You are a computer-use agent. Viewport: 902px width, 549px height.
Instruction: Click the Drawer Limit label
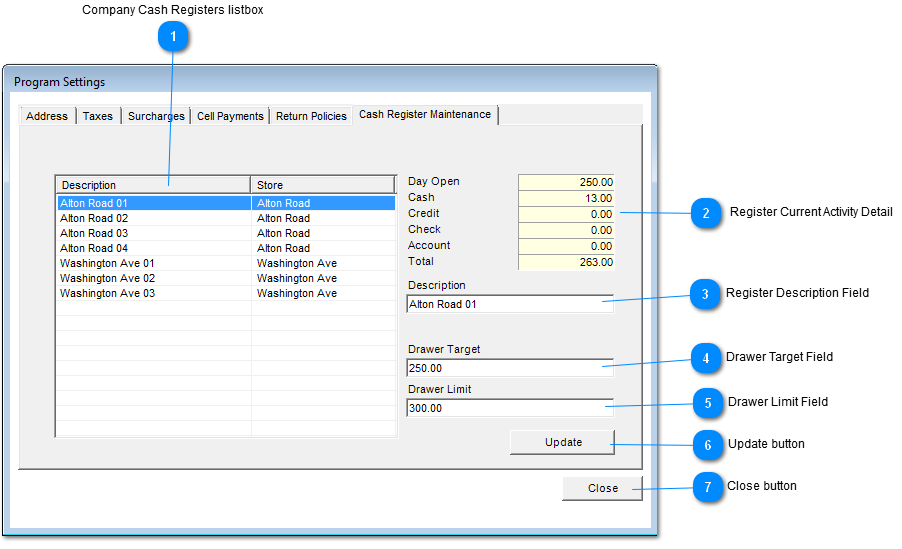tap(439, 389)
